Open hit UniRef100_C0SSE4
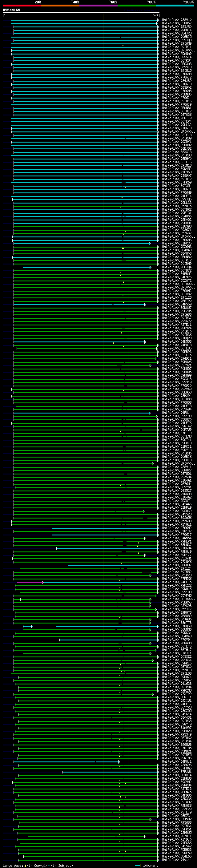This screenshot has width=197, height=868. [176, 57]
